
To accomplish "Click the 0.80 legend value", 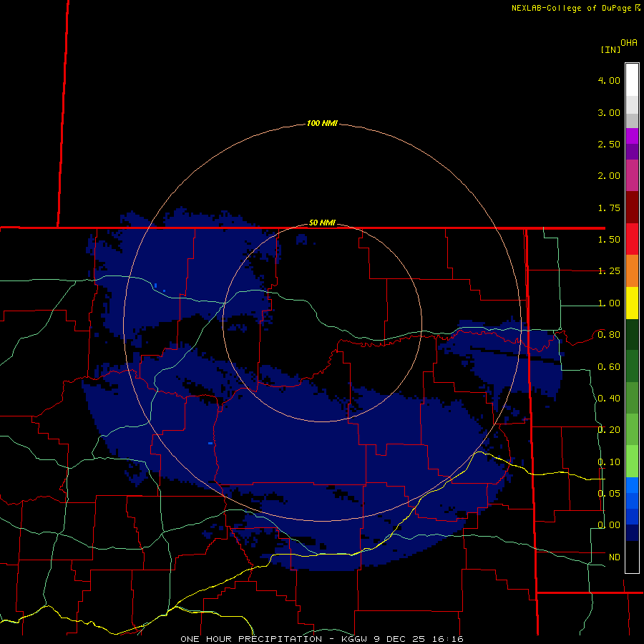I will point(609,335).
